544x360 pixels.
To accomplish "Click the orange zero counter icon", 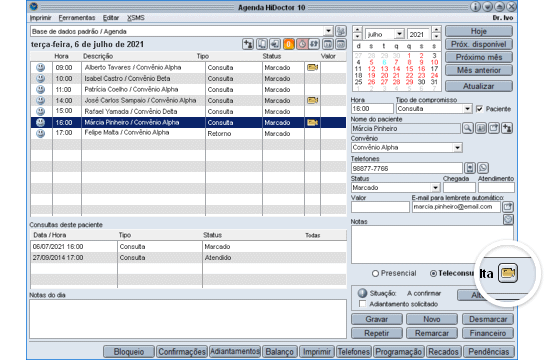I will coord(289,44).
